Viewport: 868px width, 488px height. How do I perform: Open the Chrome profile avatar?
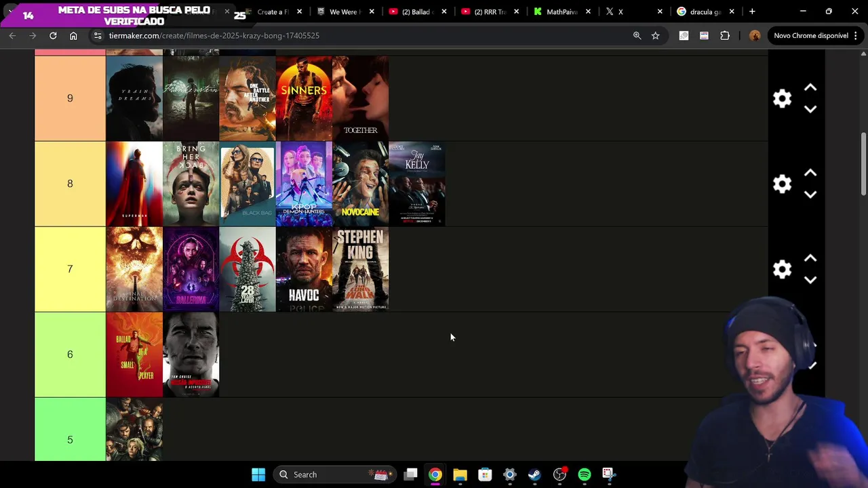point(755,35)
